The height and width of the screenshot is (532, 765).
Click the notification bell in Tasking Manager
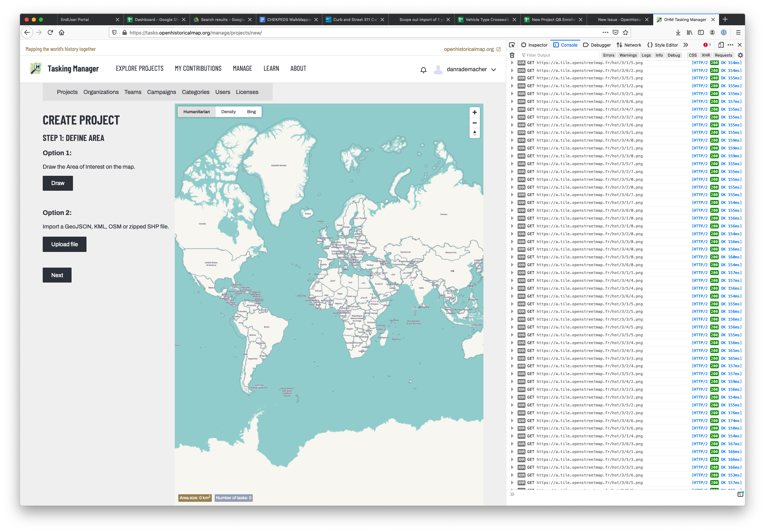[423, 70]
